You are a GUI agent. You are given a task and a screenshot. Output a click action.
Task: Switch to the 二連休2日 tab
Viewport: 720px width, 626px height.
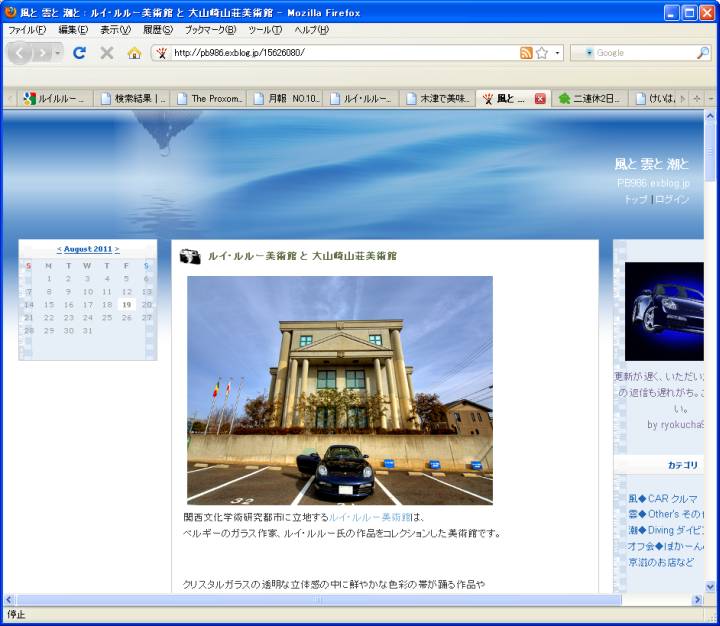pyautogui.click(x=590, y=99)
